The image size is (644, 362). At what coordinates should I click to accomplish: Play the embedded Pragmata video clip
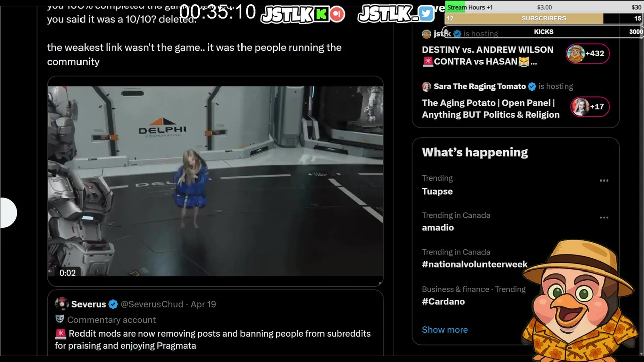pos(215,182)
